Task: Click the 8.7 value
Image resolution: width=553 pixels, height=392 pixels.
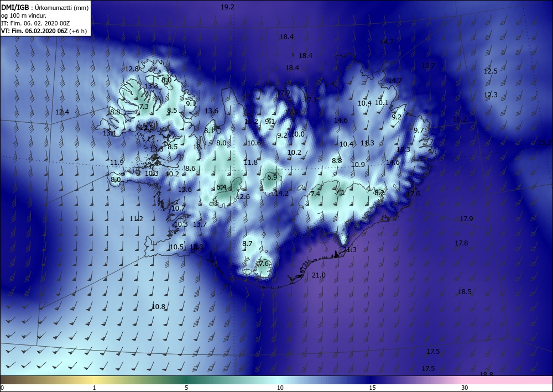Action: 248,244
